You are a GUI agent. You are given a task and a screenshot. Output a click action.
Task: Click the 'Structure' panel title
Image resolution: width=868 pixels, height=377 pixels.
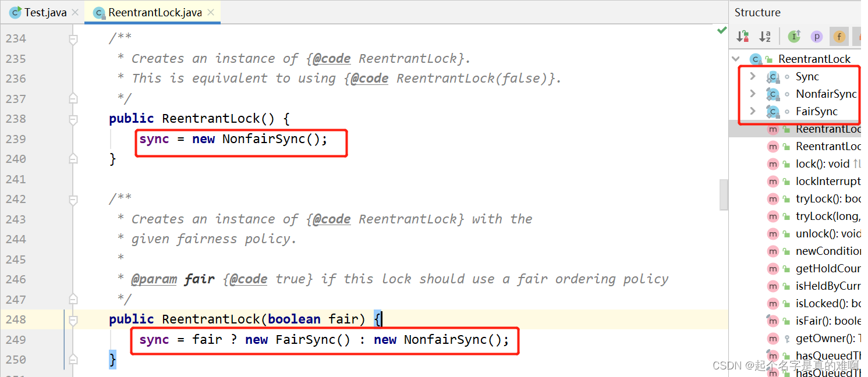[x=757, y=12]
